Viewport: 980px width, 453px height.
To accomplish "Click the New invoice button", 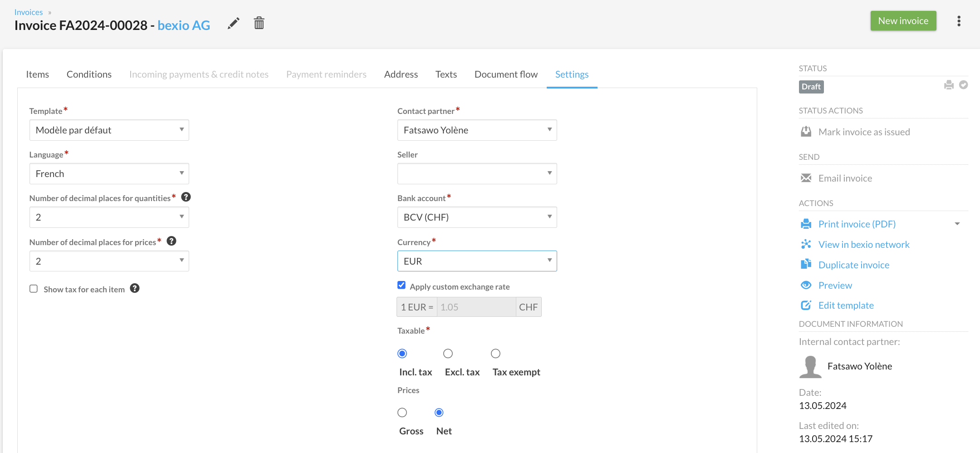I will point(903,21).
